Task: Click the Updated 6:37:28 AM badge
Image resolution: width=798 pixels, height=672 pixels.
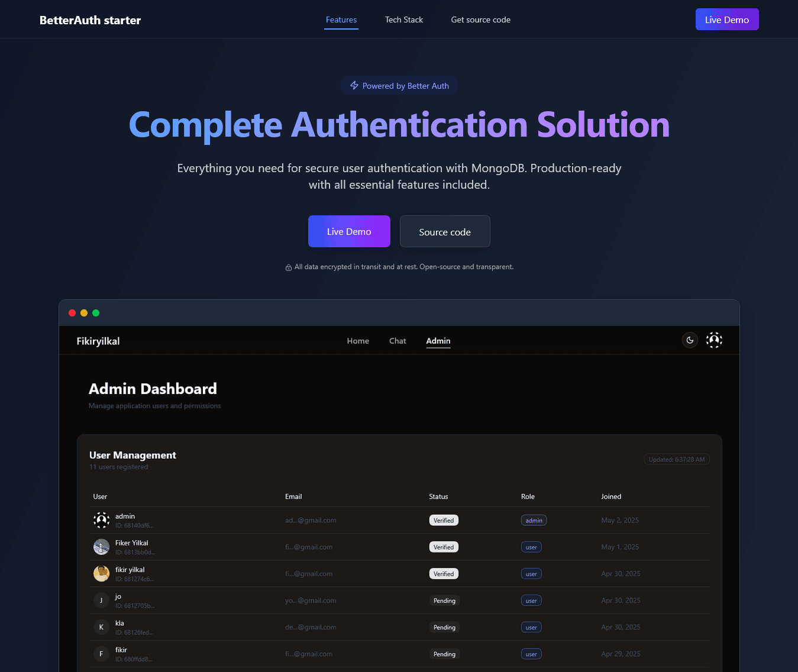Action: [x=677, y=459]
